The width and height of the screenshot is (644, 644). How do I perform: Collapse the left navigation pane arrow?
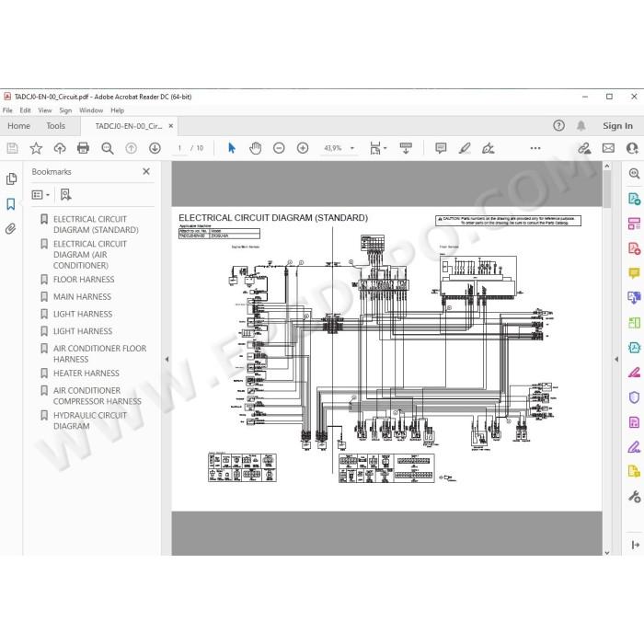167,359
